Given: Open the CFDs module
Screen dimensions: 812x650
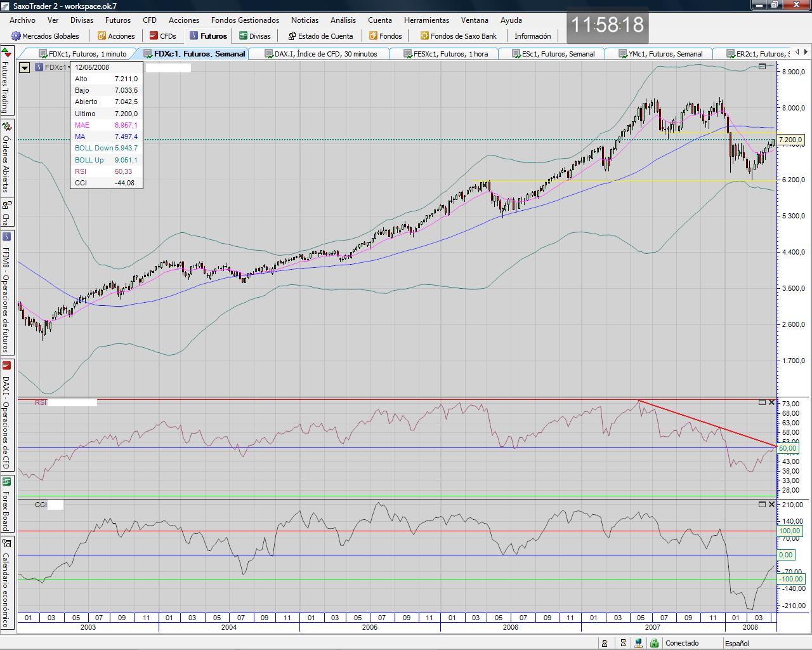Looking at the screenshot, I should coord(162,36).
